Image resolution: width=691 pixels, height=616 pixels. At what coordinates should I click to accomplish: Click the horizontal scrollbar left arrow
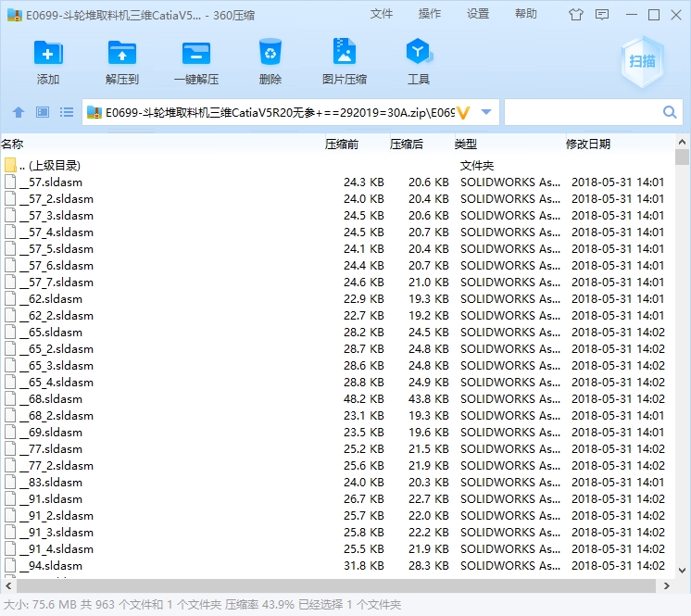click(x=8, y=585)
